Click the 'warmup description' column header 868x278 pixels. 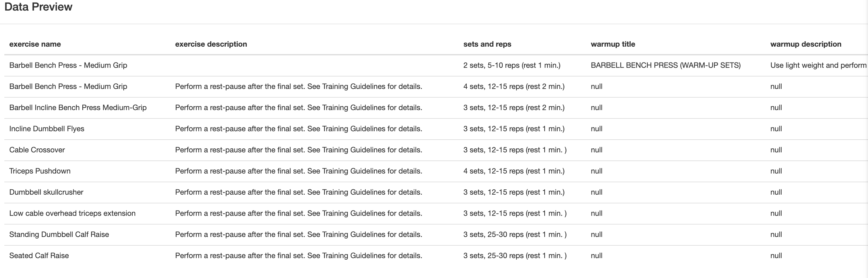point(805,44)
